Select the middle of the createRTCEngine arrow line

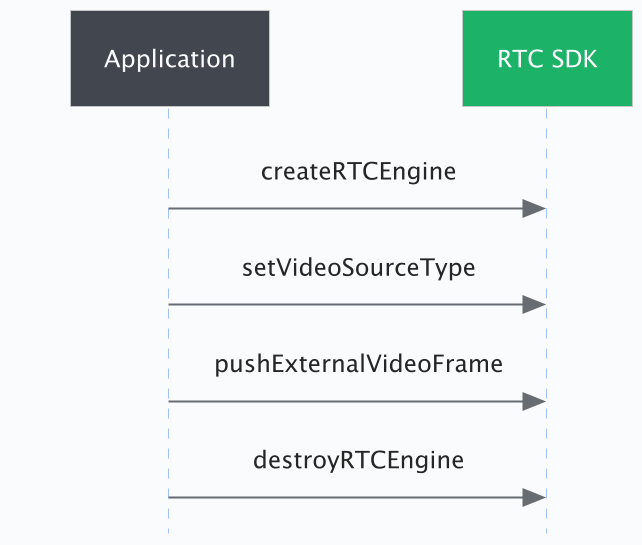[350, 208]
